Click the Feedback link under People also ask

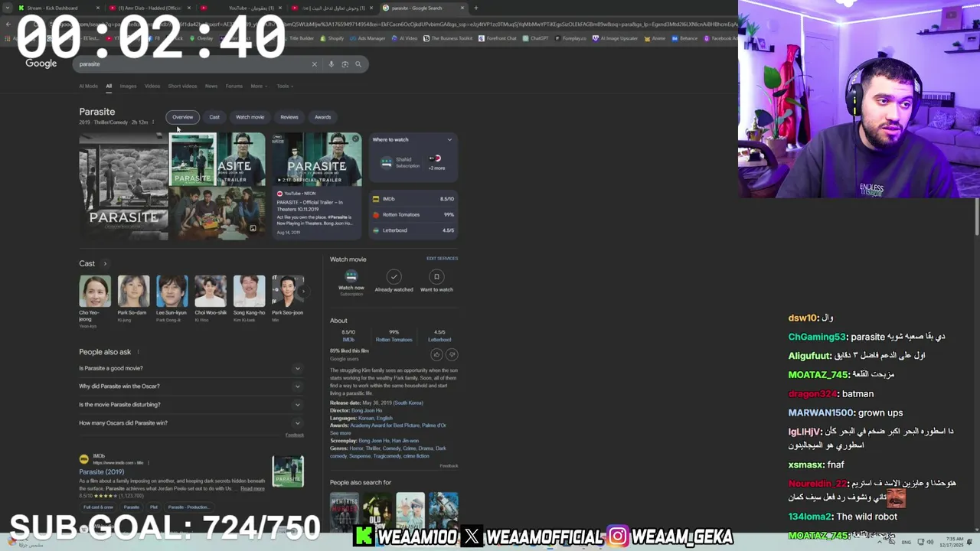[x=295, y=435]
